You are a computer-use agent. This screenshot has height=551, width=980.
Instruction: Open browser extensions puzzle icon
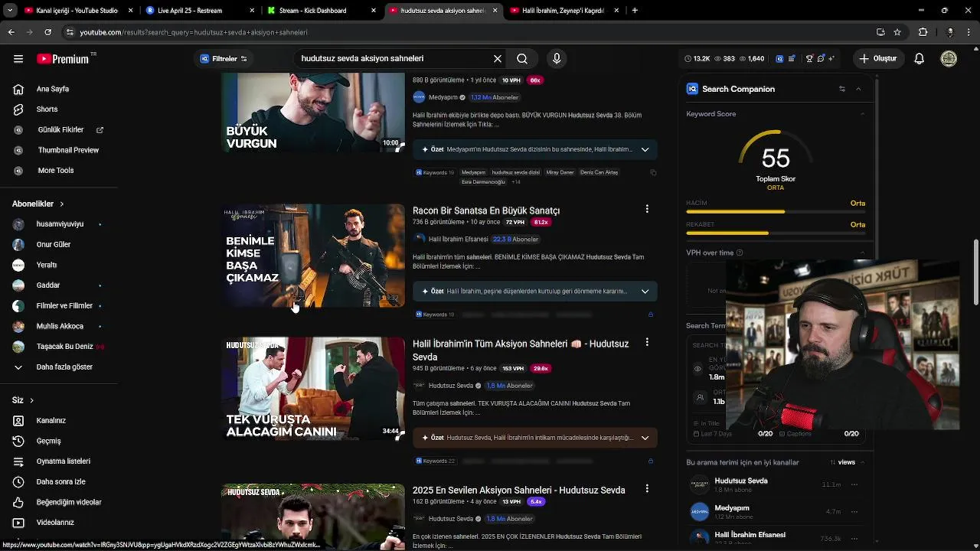[x=923, y=32]
